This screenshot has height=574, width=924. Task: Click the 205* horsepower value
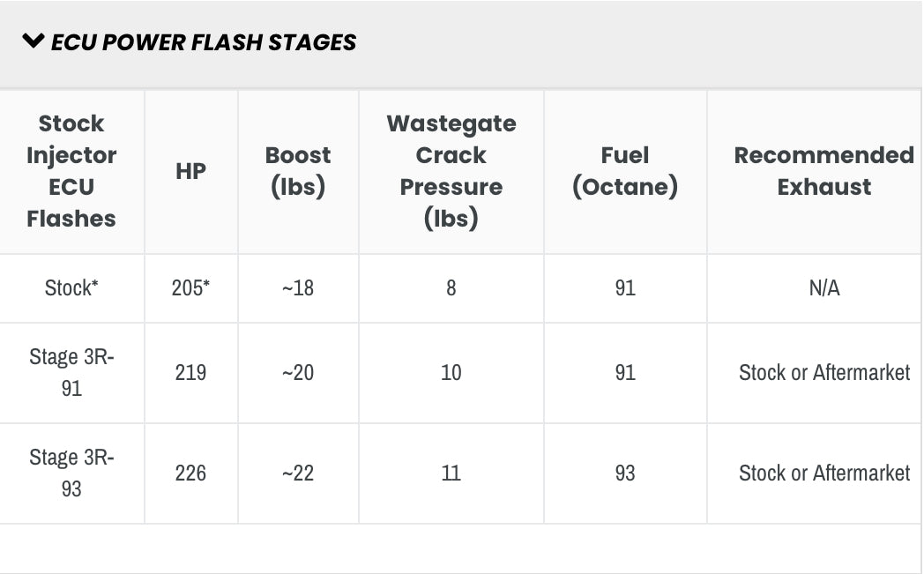point(190,287)
